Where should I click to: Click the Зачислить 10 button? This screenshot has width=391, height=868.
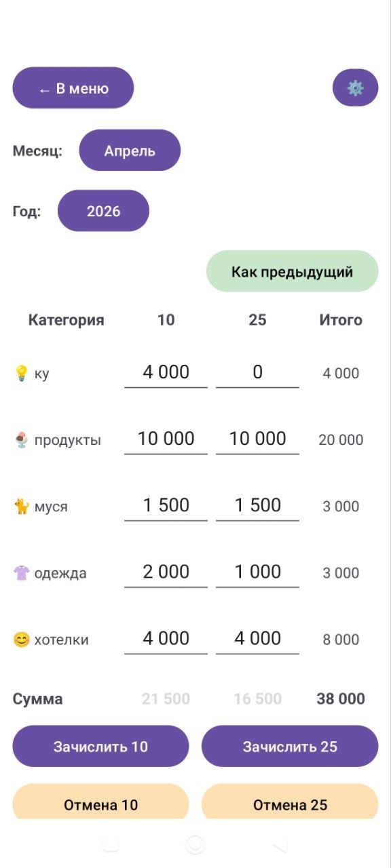coord(100,746)
